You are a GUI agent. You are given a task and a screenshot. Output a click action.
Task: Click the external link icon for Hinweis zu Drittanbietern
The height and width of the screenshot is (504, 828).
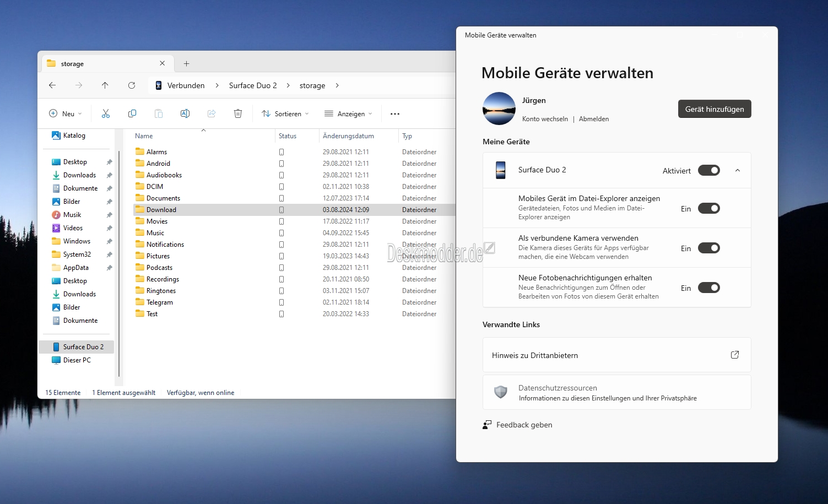coord(735,355)
